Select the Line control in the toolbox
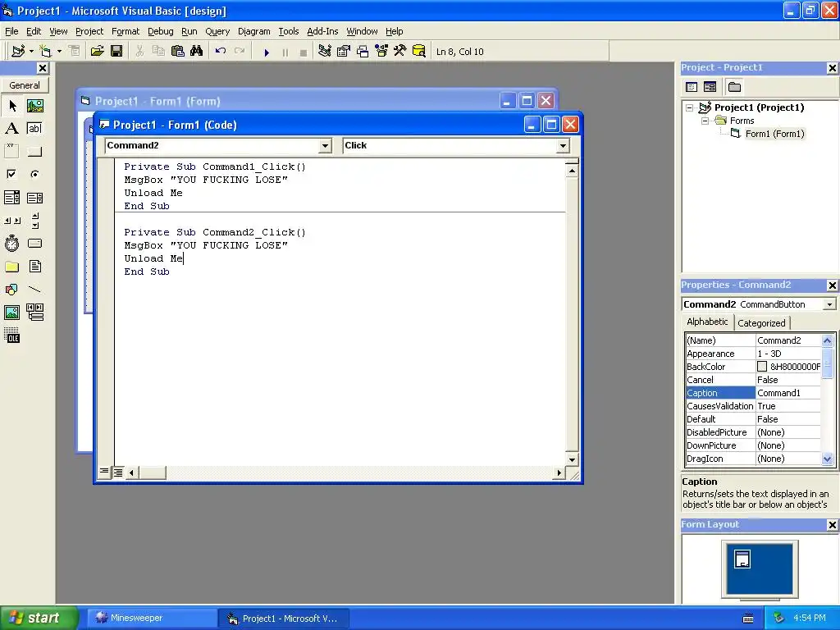This screenshot has width=840, height=630. [34, 290]
